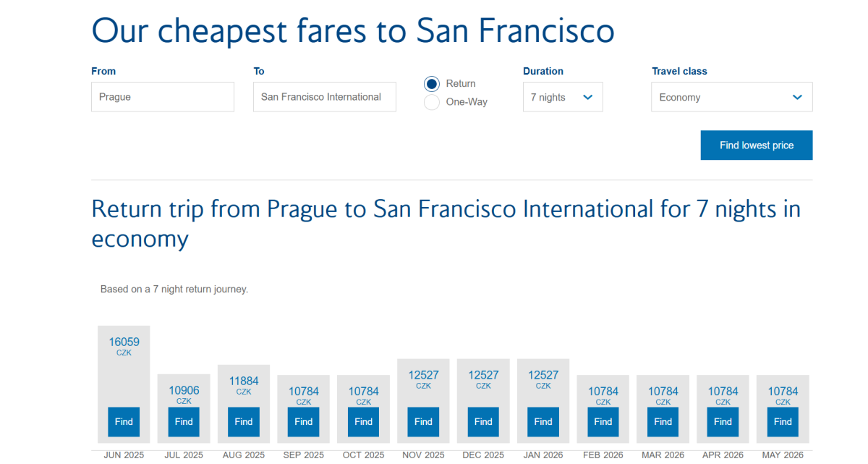Viewport: 868px width, 464px height.
Task: Open Find for January 2026
Action: pyautogui.click(x=543, y=422)
